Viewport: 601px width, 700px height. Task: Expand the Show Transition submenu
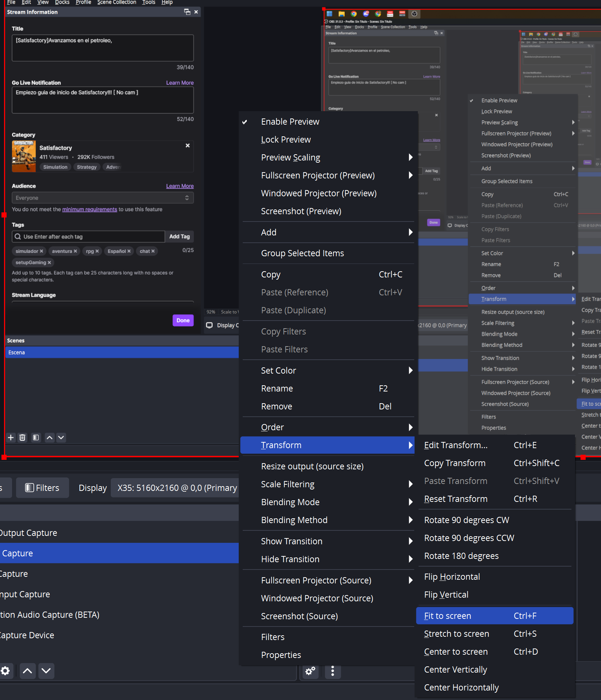(327, 541)
